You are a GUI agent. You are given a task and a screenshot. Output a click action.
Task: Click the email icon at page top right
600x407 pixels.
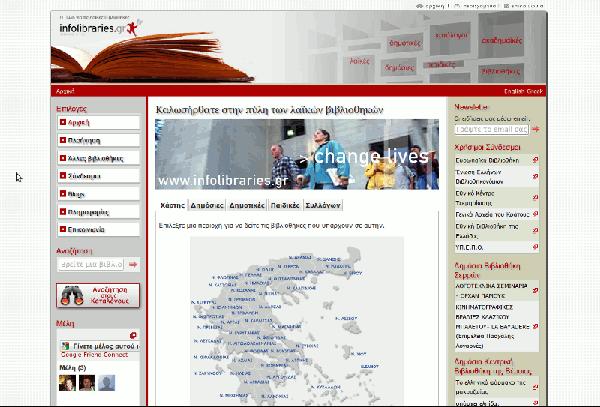tap(506, 6)
